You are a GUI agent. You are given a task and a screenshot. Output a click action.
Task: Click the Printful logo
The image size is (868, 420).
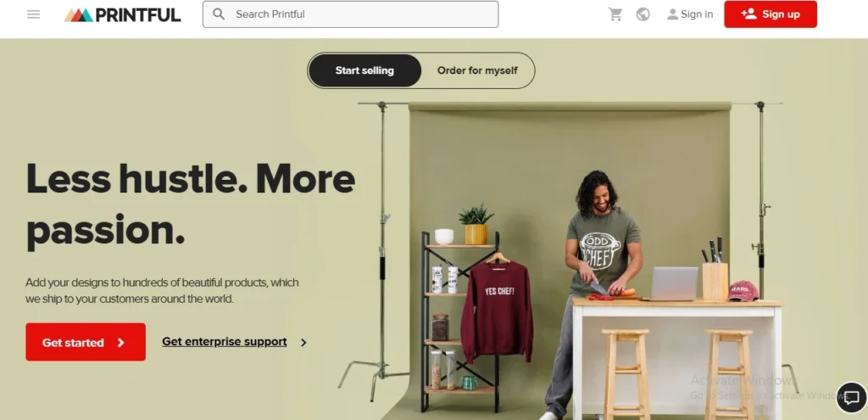pos(122,15)
